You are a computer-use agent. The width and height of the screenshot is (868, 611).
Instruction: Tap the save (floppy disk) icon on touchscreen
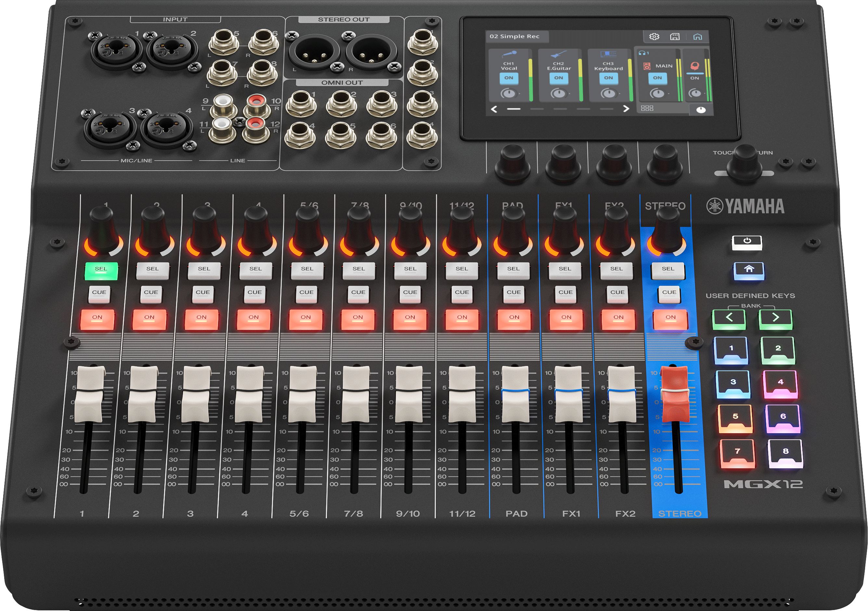click(676, 37)
